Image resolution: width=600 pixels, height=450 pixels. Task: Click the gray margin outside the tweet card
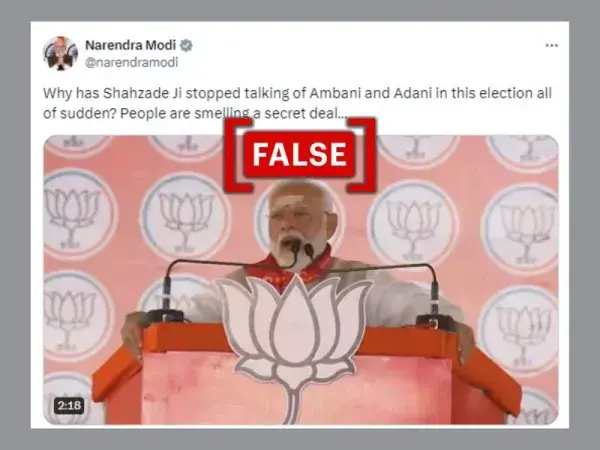15,230
